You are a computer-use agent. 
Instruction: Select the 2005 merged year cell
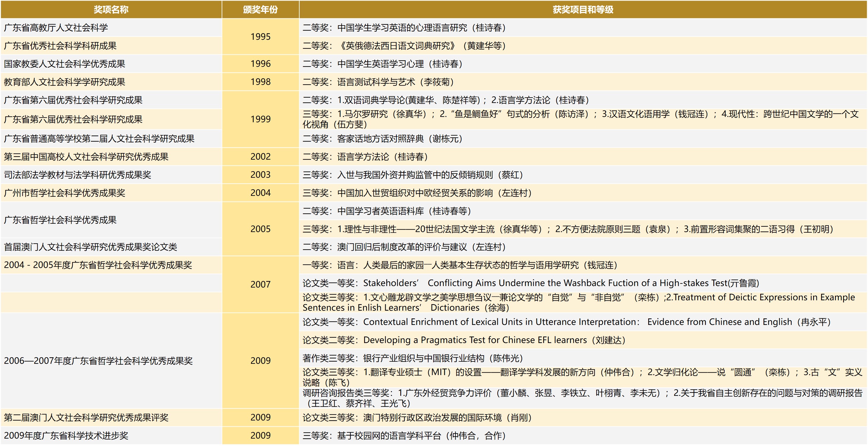260,229
